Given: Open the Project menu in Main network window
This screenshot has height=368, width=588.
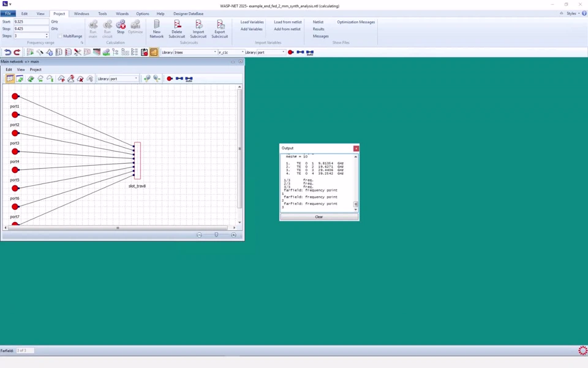Looking at the screenshot, I should (x=36, y=69).
